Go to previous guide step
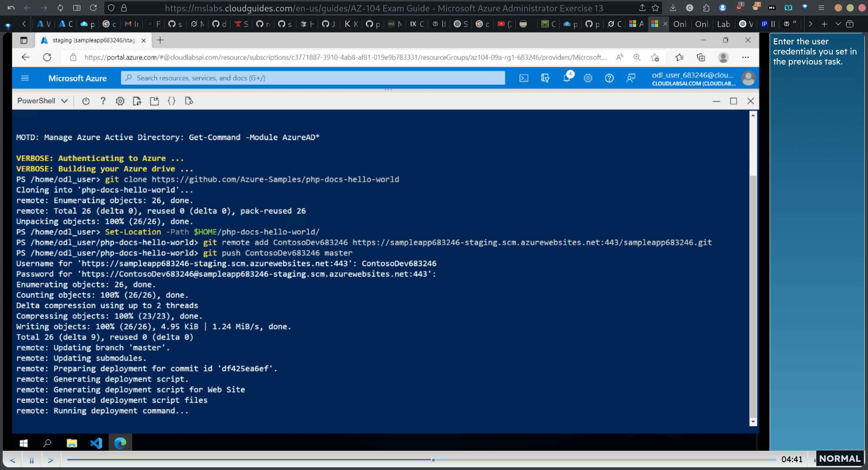The width and height of the screenshot is (868, 470). point(13,460)
